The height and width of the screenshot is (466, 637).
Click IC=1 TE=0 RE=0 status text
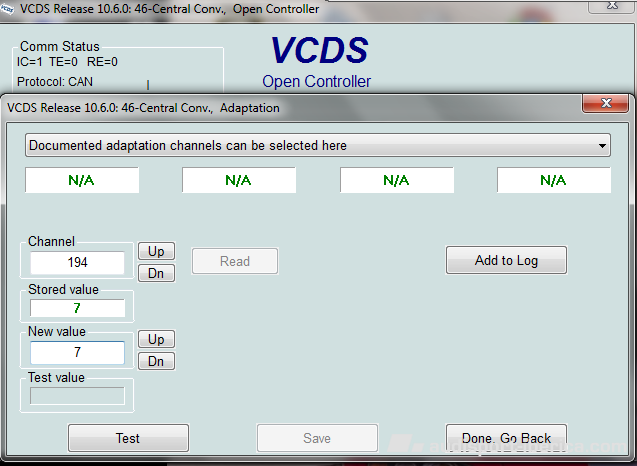67,62
